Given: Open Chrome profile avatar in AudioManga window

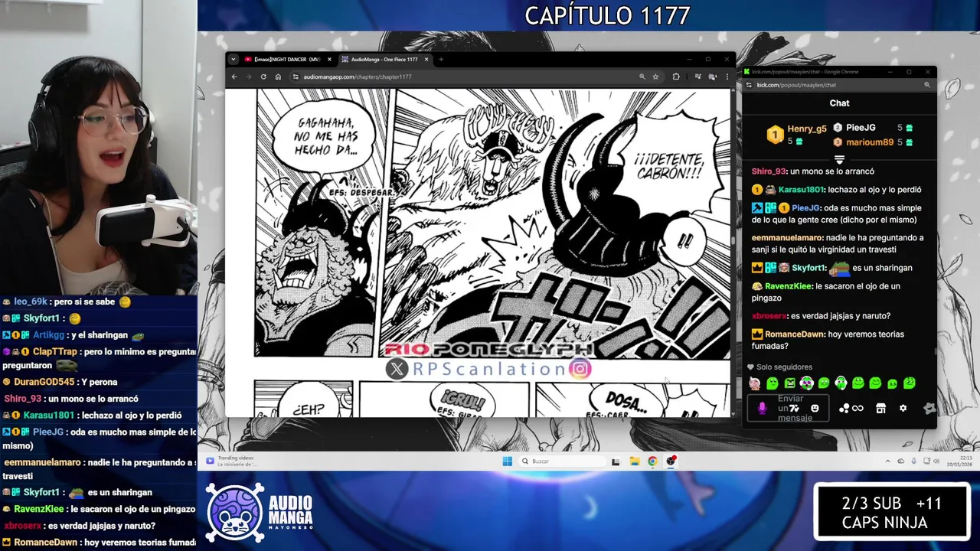Looking at the screenshot, I should (713, 77).
